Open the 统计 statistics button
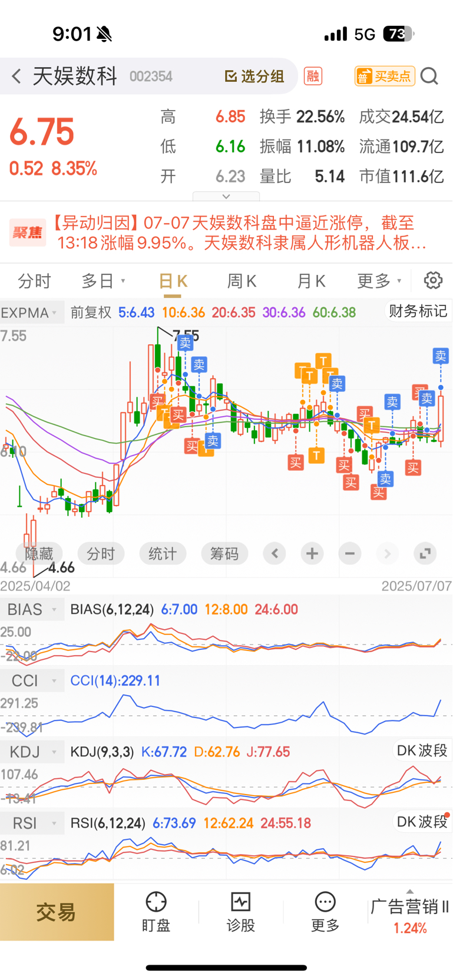The image size is (453, 980). pyautogui.click(x=163, y=554)
